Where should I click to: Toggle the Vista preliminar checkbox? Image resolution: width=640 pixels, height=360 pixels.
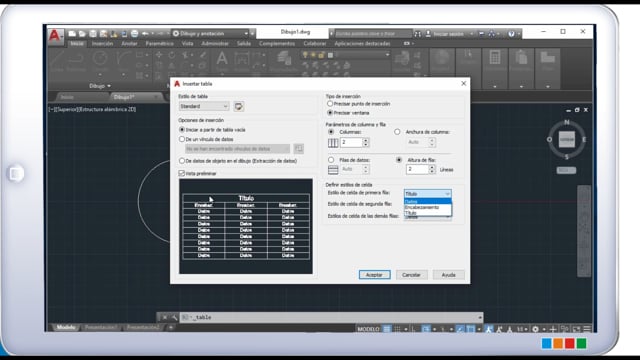pyautogui.click(x=182, y=173)
